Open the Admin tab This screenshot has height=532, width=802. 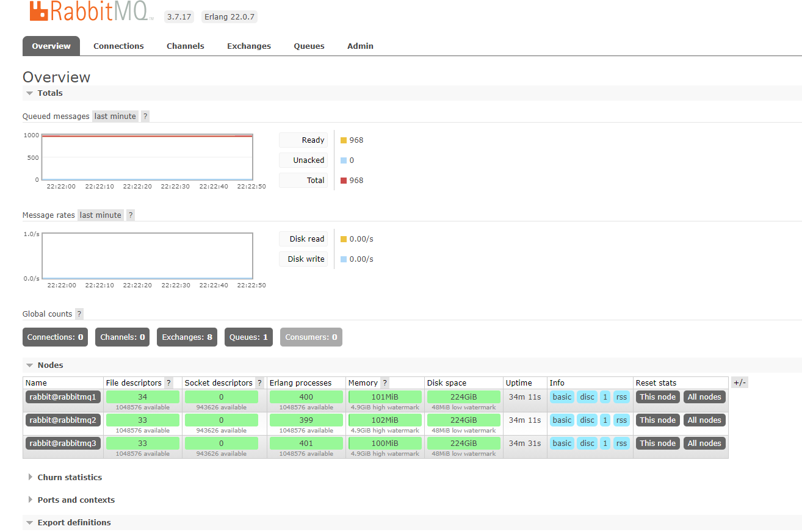[360, 46]
